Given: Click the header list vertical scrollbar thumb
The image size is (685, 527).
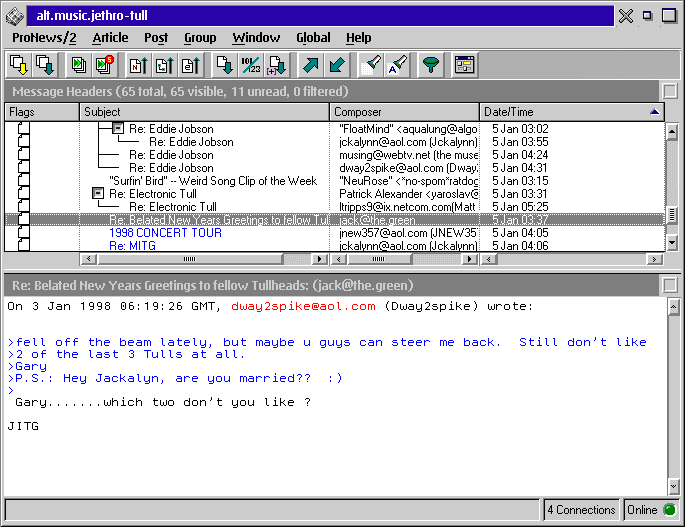Looking at the screenshot, I should (672, 215).
